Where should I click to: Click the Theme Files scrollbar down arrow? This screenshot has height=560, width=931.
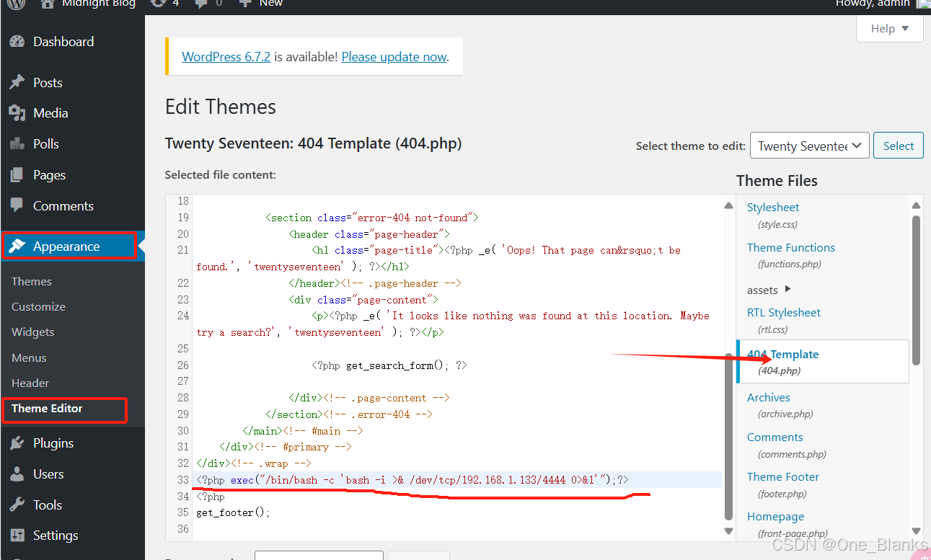[x=916, y=530]
